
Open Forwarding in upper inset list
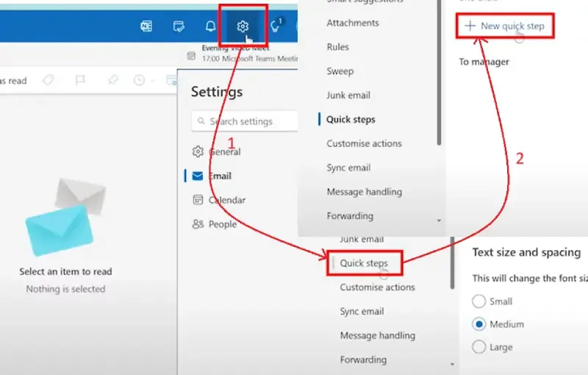pos(350,216)
